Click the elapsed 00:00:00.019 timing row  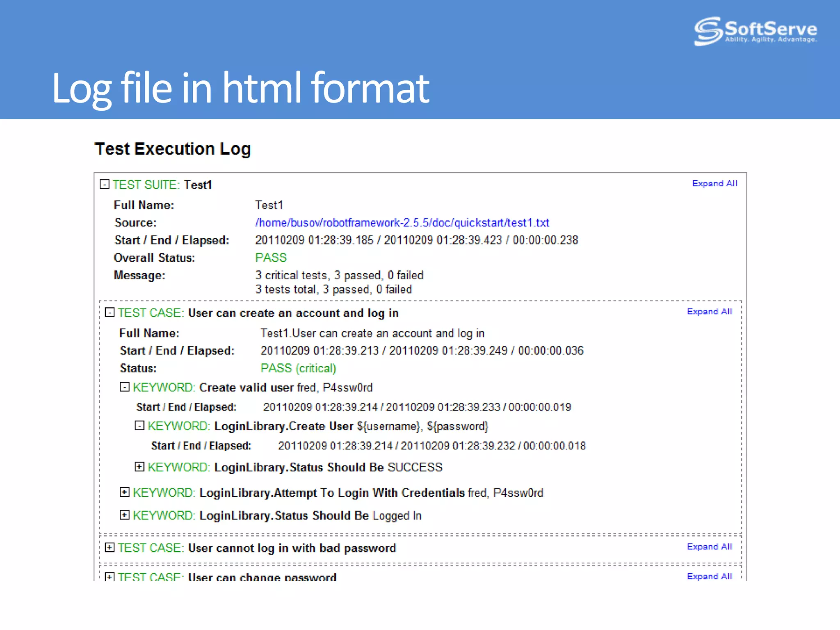(417, 407)
